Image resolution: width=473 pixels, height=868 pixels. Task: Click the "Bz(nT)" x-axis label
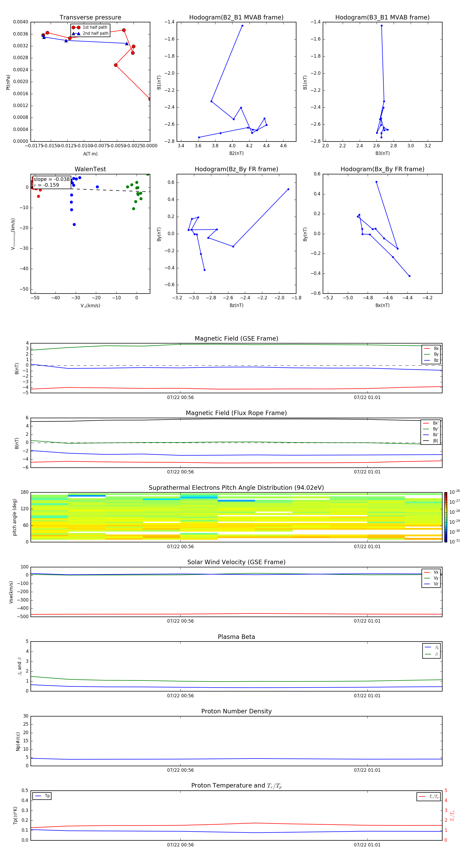tap(236, 305)
